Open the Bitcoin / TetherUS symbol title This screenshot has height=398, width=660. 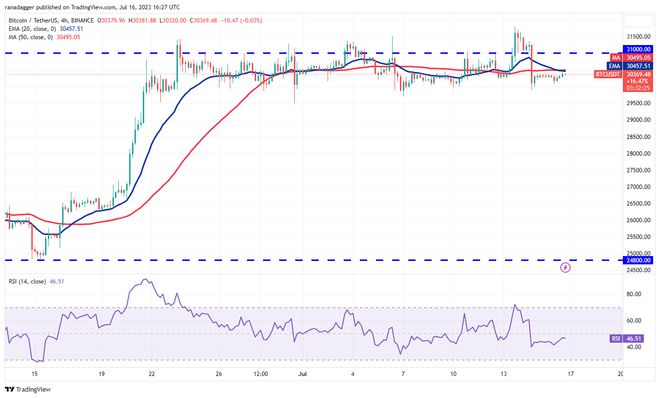(x=33, y=20)
